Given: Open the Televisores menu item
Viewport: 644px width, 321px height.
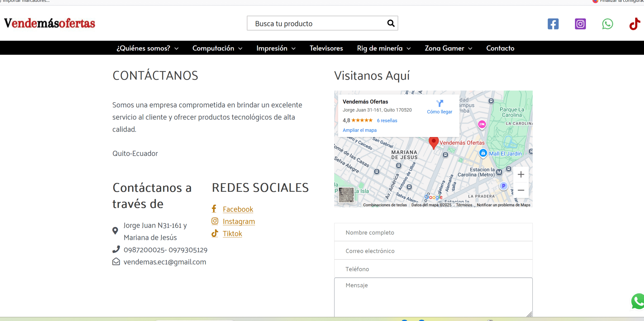Looking at the screenshot, I should click(x=326, y=48).
